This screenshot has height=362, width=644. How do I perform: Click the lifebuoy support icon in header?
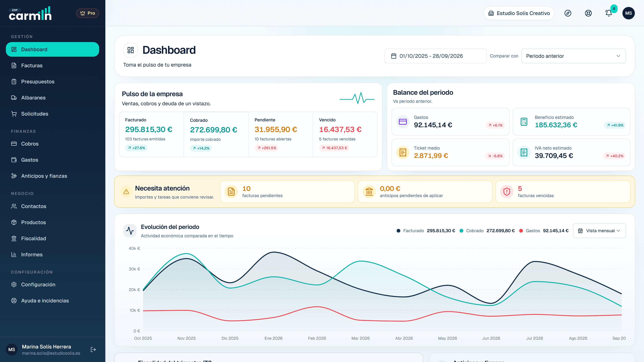pyautogui.click(x=588, y=13)
